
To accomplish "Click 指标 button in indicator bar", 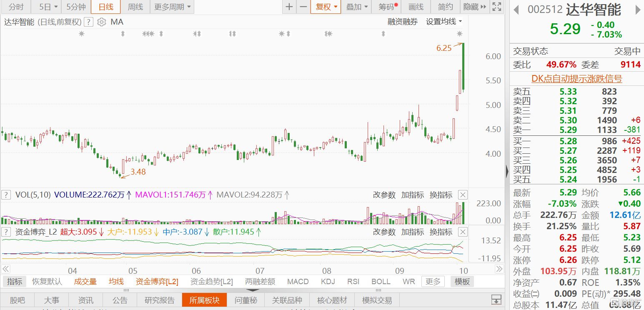I will point(15,282).
